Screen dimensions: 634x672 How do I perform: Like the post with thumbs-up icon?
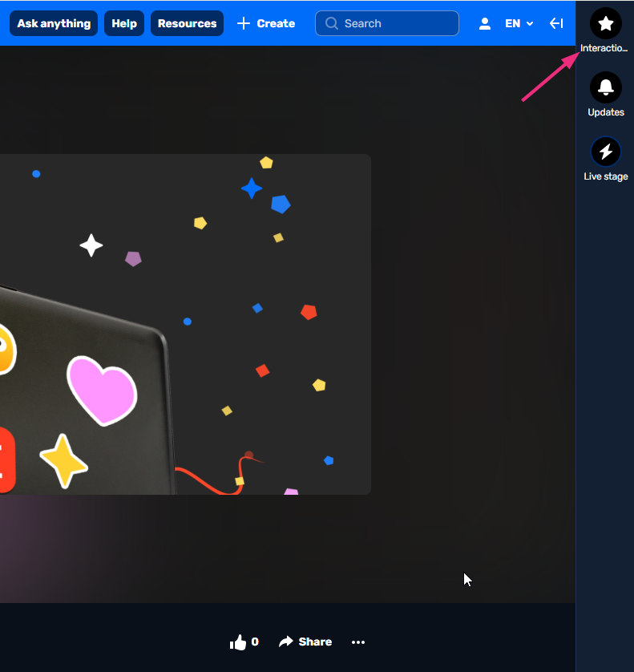click(x=238, y=642)
